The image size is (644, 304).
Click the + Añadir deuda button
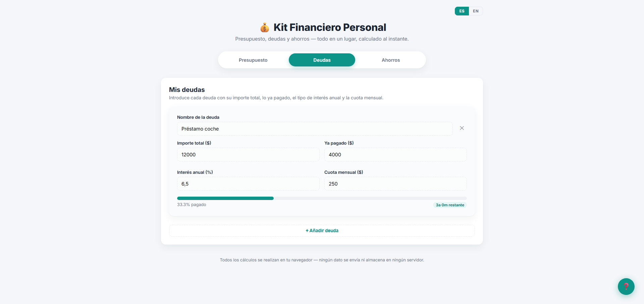tap(322, 231)
